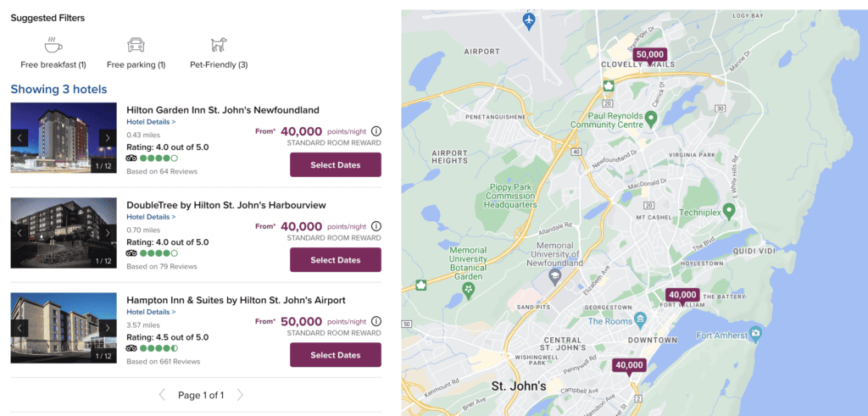Click the Free parking car icon
Viewport: 868px width, 416px height.
tap(136, 45)
